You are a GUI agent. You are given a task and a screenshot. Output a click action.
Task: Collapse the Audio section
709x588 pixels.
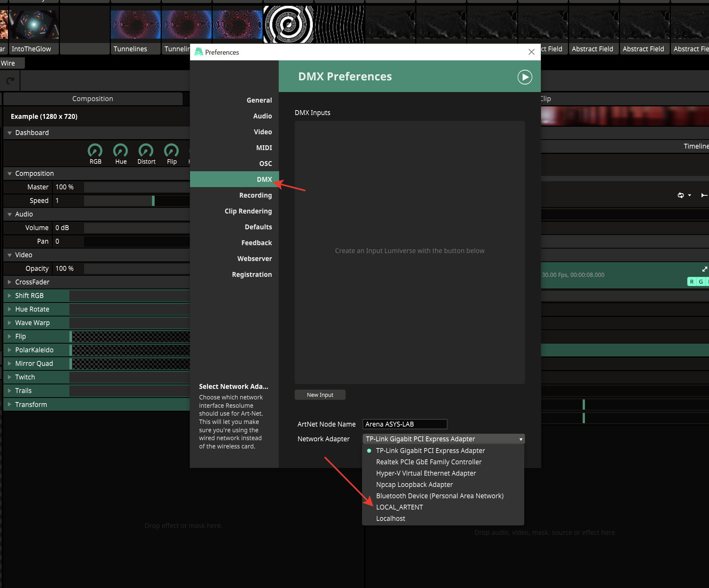point(10,214)
